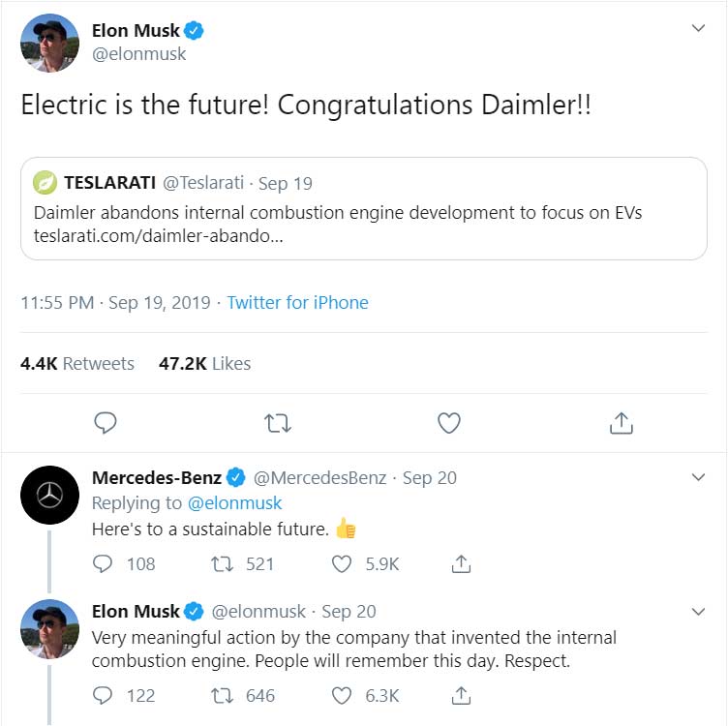Retweet the Mercedes-Benz sustainable future reply
The image size is (728, 726).
(223, 563)
